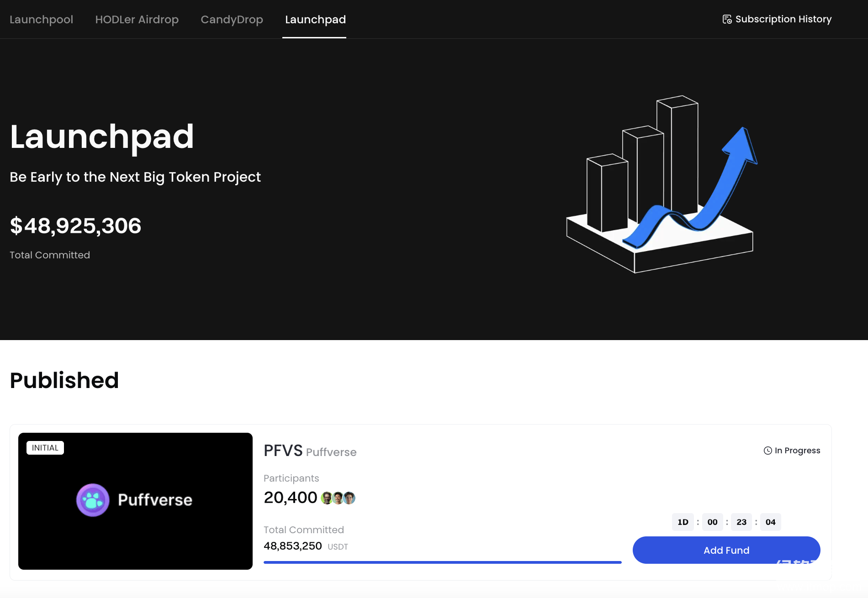This screenshot has height=598, width=868.
Task: Click the 04 countdown seconds box
Action: click(x=770, y=522)
